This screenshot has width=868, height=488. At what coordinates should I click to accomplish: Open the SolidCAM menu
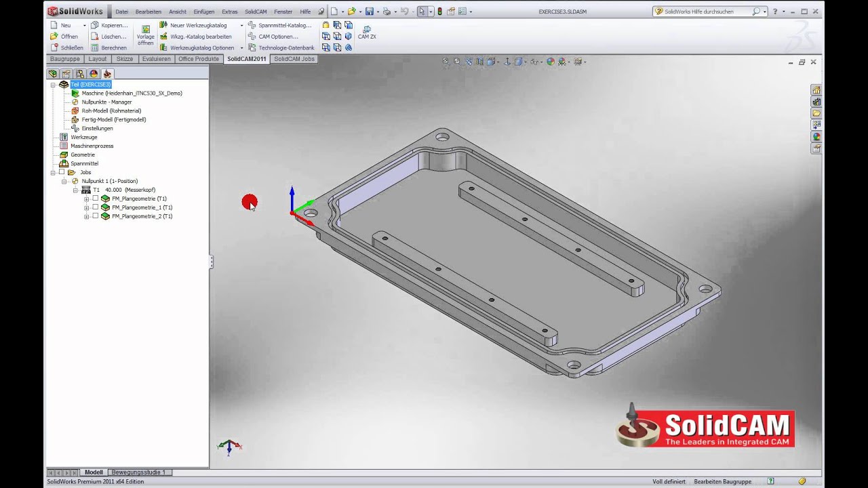click(x=256, y=12)
